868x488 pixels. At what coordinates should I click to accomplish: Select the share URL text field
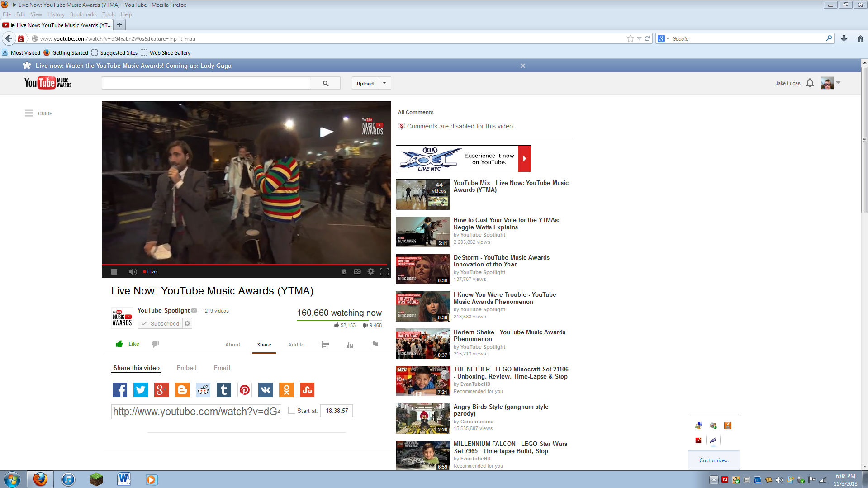point(196,412)
